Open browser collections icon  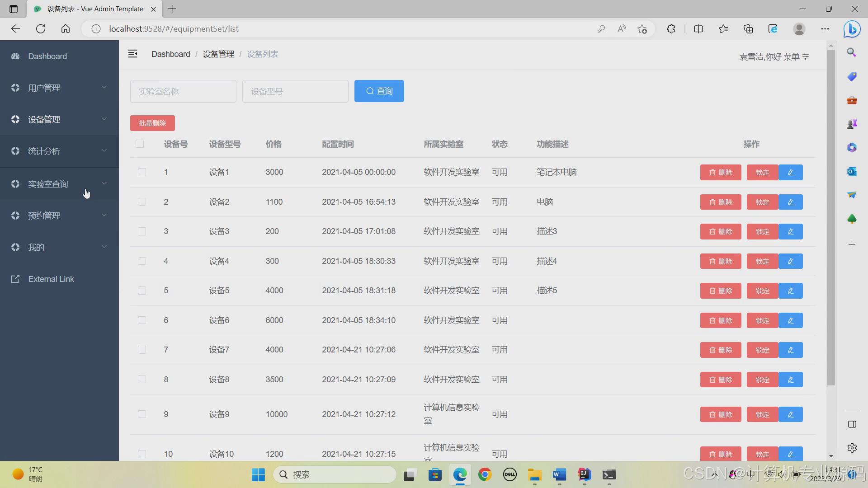click(x=748, y=29)
